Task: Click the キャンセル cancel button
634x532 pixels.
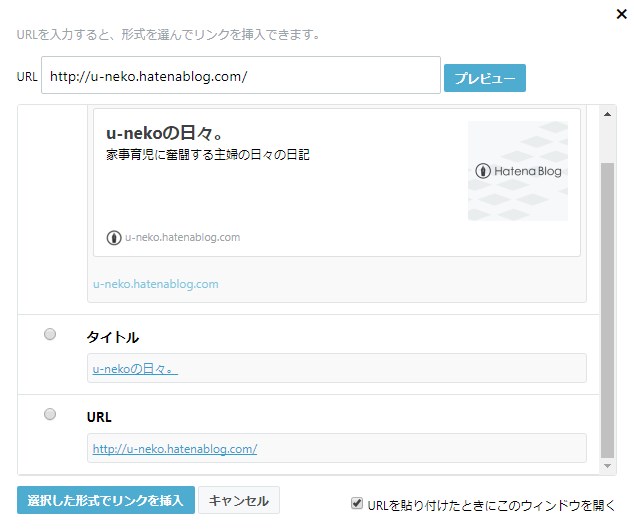Action: tap(239, 500)
